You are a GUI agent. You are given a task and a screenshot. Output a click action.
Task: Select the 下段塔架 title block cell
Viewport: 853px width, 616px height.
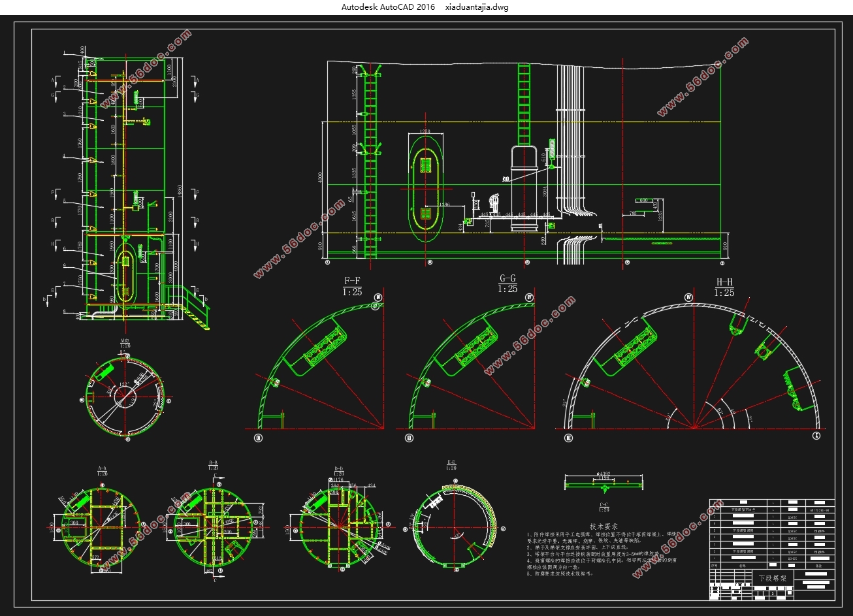[x=771, y=578]
